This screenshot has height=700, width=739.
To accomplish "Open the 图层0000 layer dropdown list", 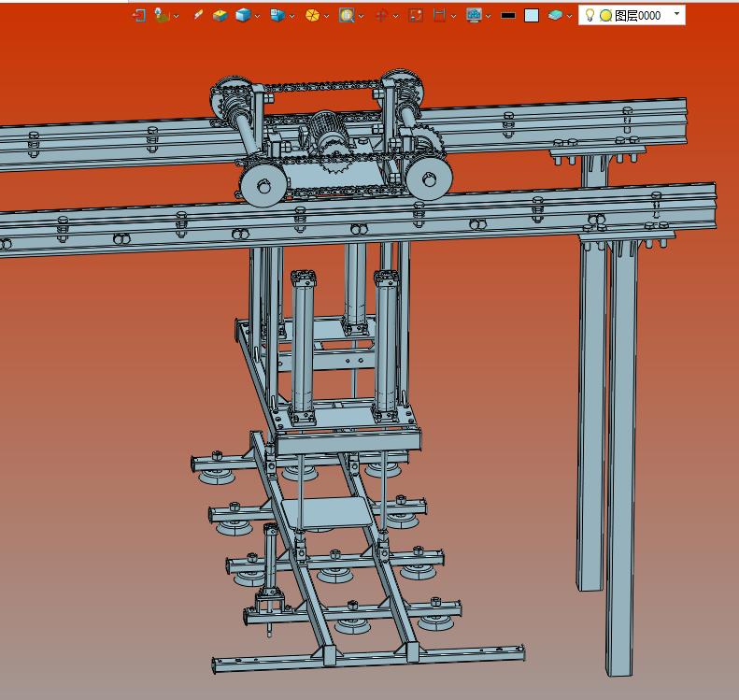I will coord(676,14).
